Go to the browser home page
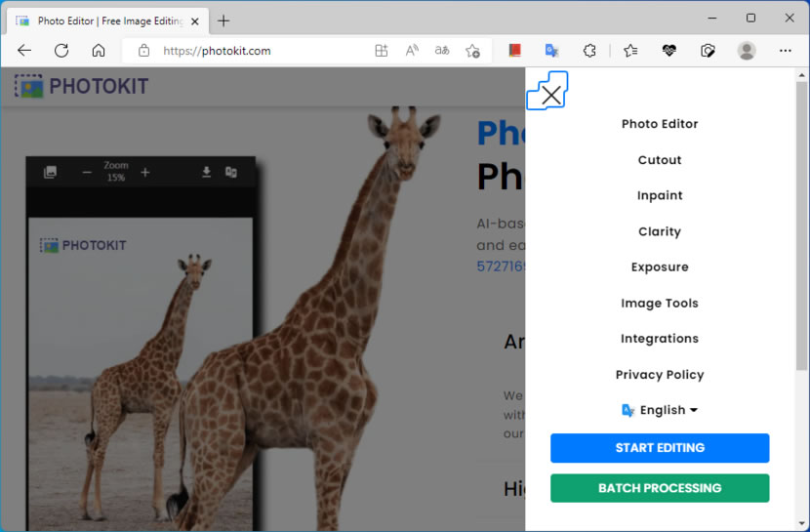 point(99,51)
